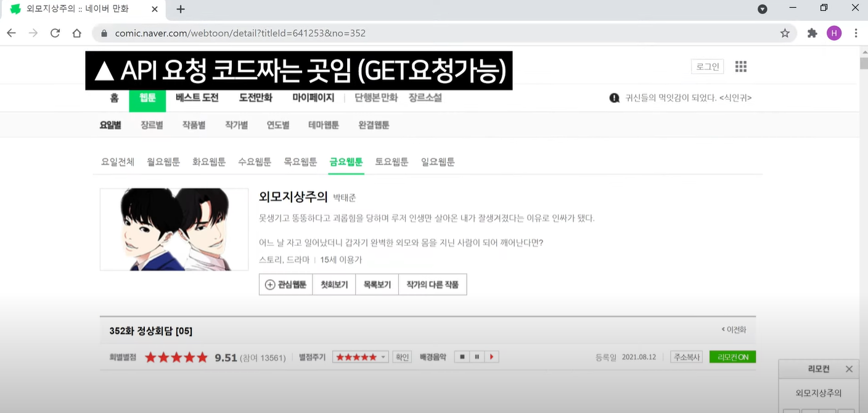Viewport: 868px width, 413px height.
Task: Close the 외모지상주의 browser tab
Action: pos(155,9)
